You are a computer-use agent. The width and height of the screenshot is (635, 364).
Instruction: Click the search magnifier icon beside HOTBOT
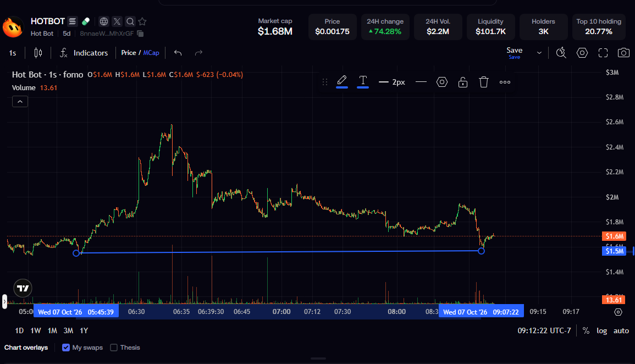tap(130, 21)
